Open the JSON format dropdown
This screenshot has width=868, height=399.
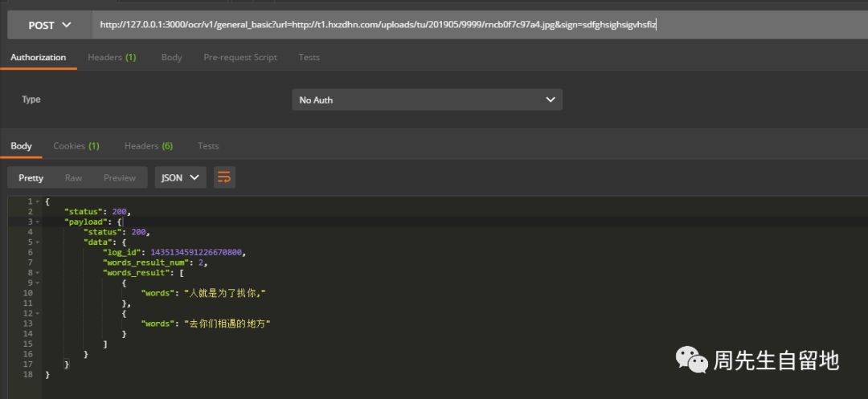click(x=180, y=177)
